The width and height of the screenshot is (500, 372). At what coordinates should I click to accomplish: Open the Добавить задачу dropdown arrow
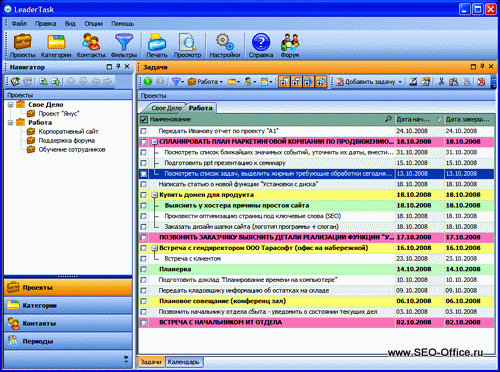pos(400,82)
